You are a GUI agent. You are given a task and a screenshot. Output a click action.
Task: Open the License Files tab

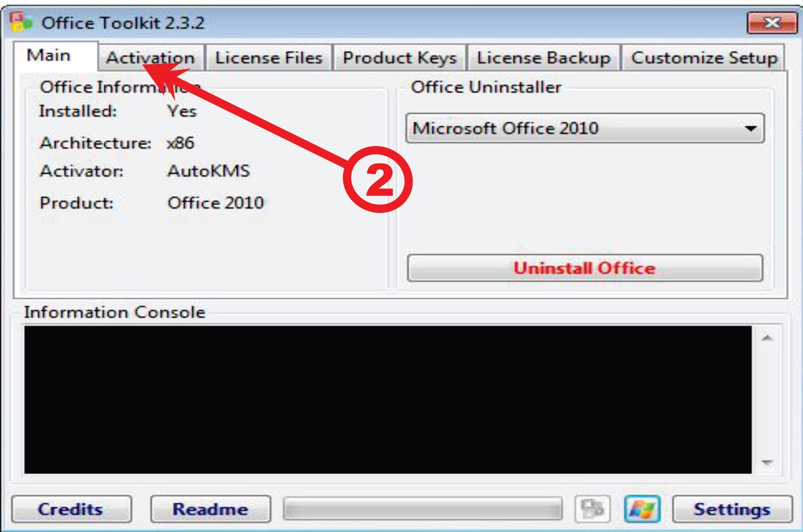coord(269,58)
